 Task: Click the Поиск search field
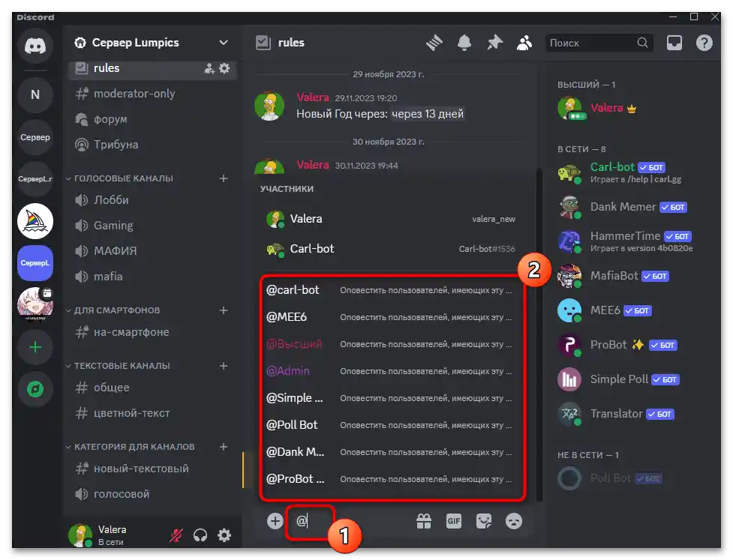pyautogui.click(x=599, y=43)
